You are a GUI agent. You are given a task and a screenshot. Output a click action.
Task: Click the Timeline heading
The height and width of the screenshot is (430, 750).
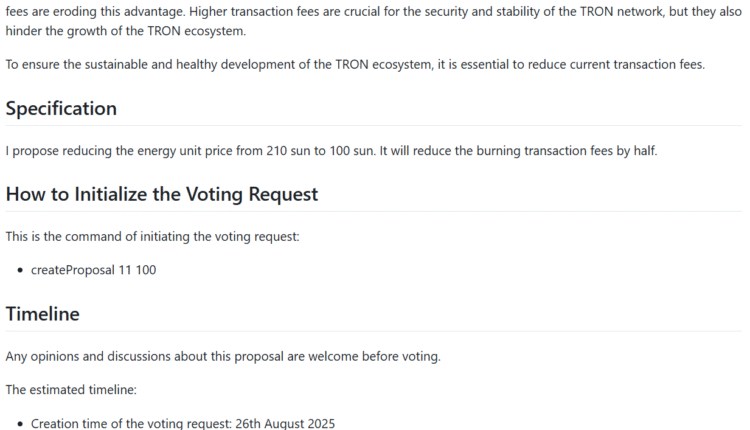coord(42,313)
